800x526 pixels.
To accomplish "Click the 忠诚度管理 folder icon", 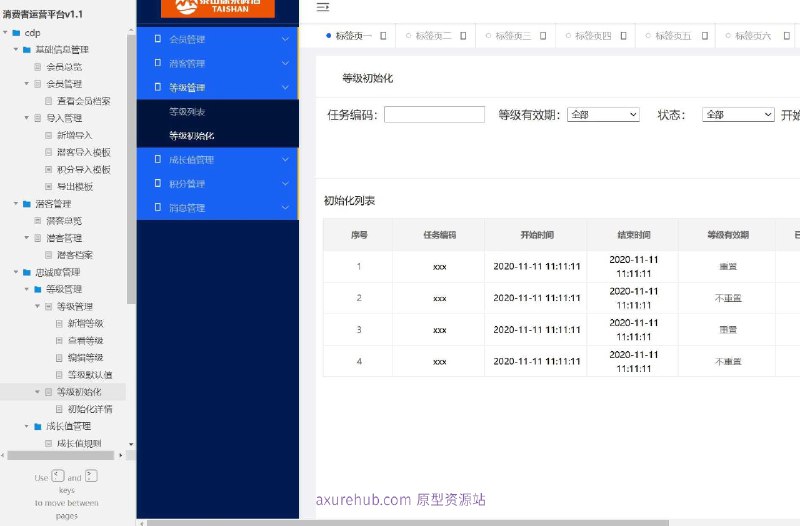I will (x=27, y=272).
